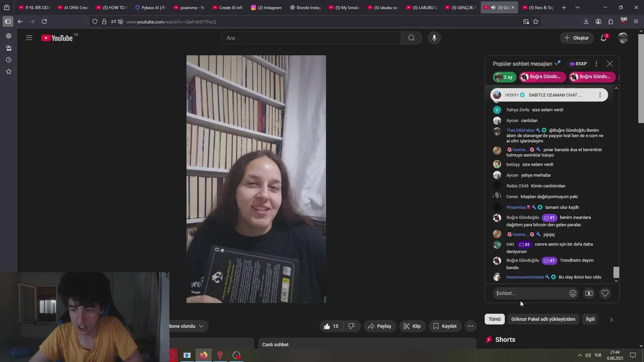Open first Buğra Gündo... Super Chat chip
Image resolution: width=644 pixels, height=362 pixels.
542,77
